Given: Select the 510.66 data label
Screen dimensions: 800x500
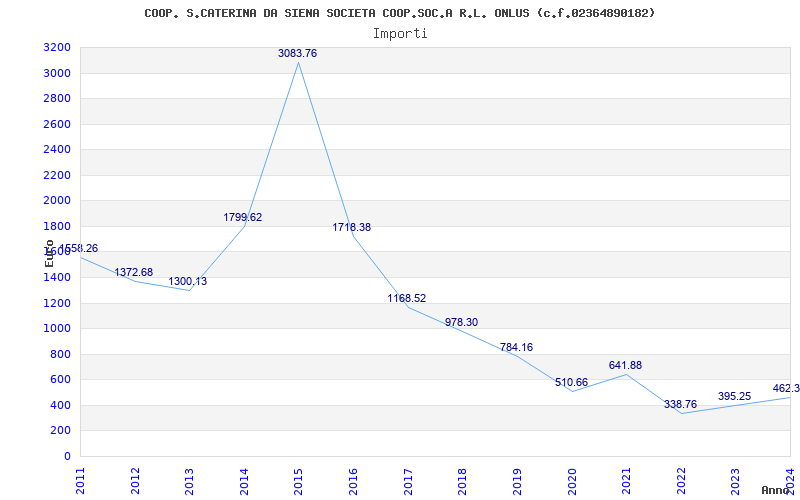Looking at the screenshot, I should click(571, 382).
